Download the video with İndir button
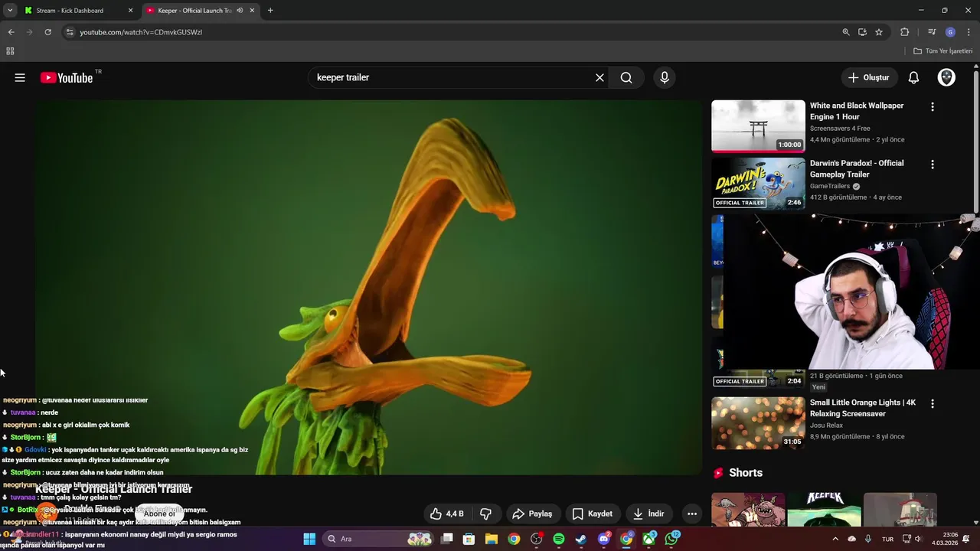The width and height of the screenshot is (980, 551). pyautogui.click(x=648, y=514)
